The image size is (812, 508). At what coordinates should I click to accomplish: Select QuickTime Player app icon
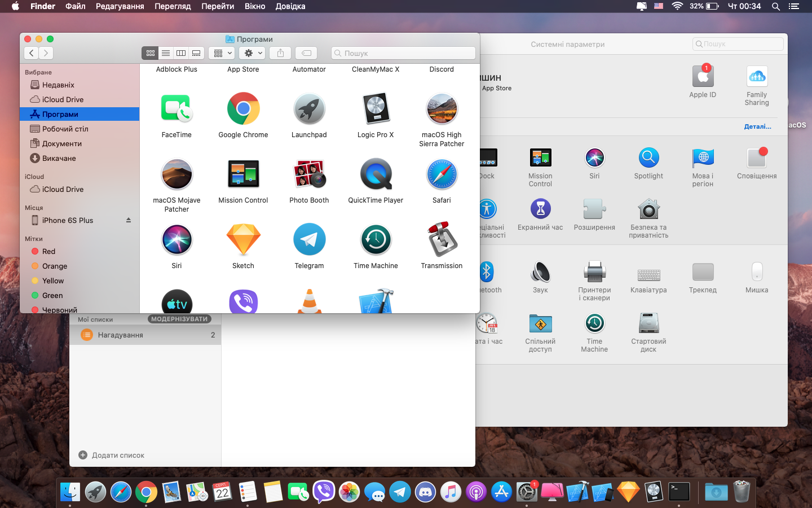pos(376,174)
